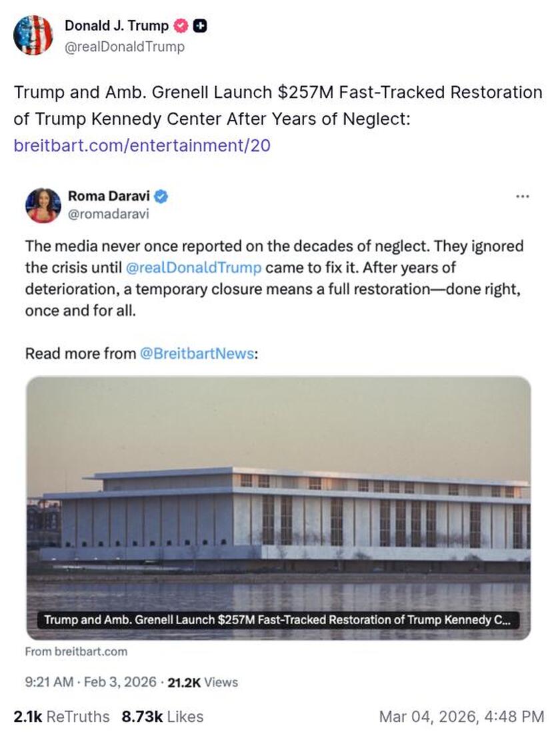Click the @realDonaldTrump mention in quoted post
The width and height of the screenshot is (560, 744).
point(193,267)
